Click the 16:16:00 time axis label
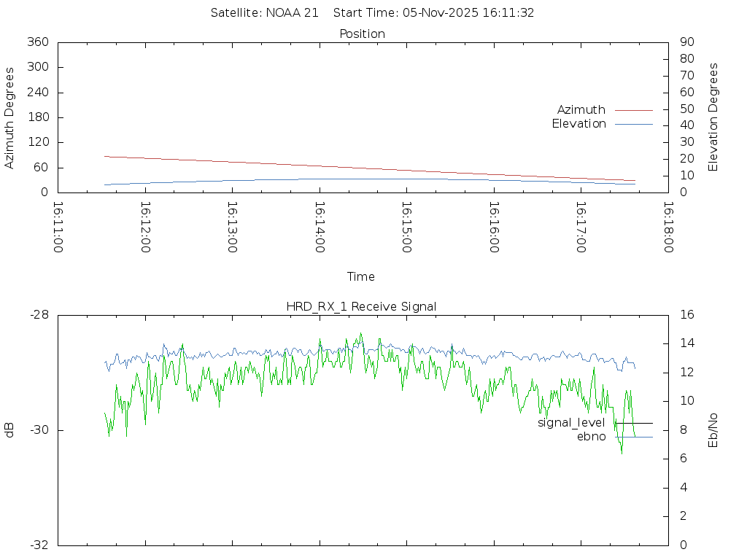The image size is (747, 560). (x=494, y=227)
